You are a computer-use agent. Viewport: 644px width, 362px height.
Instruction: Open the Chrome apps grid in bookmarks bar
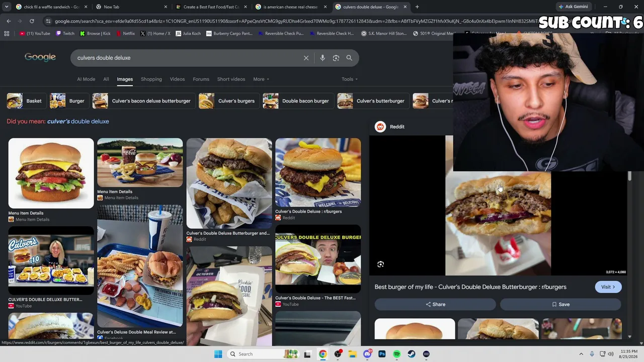7,34
